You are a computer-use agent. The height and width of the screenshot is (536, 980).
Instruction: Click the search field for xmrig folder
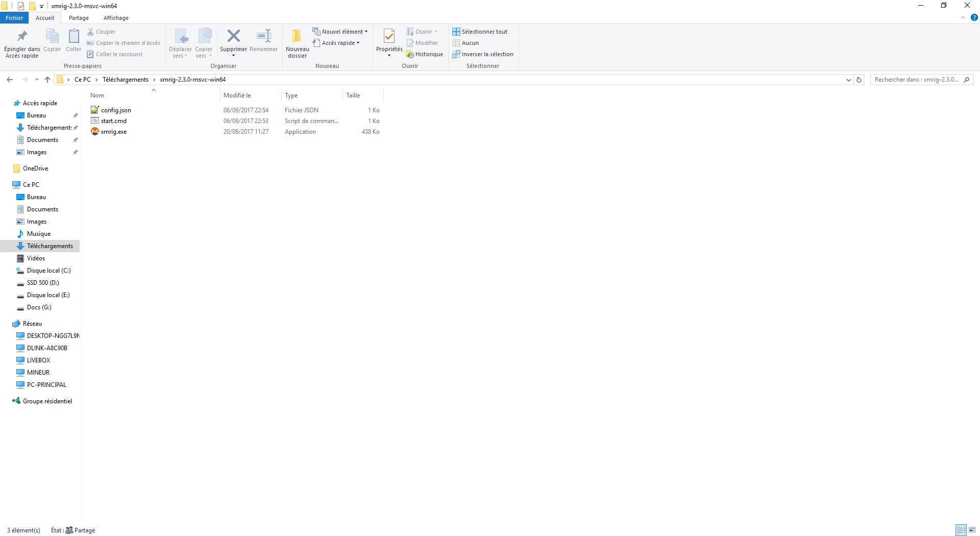click(x=917, y=80)
